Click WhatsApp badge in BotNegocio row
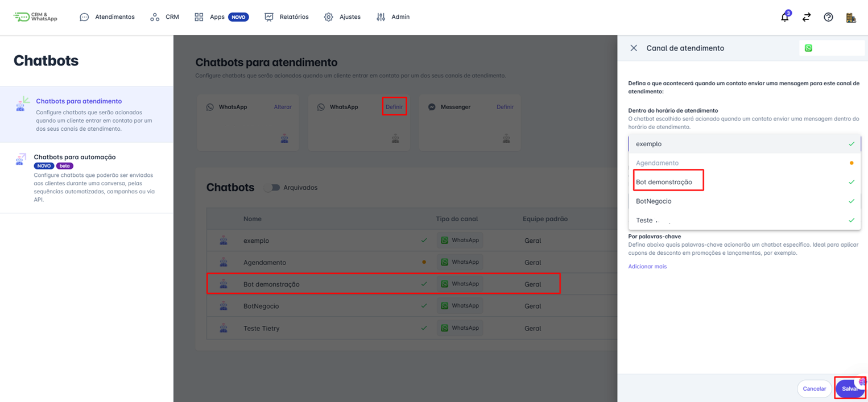 [460, 306]
